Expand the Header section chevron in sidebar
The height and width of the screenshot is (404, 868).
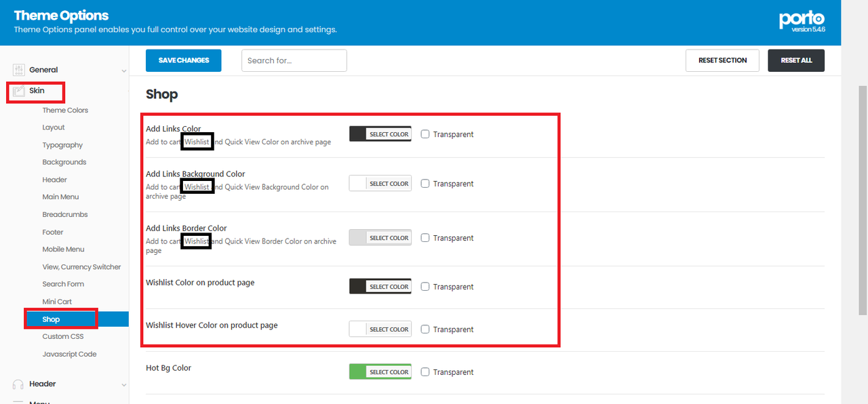click(123, 384)
